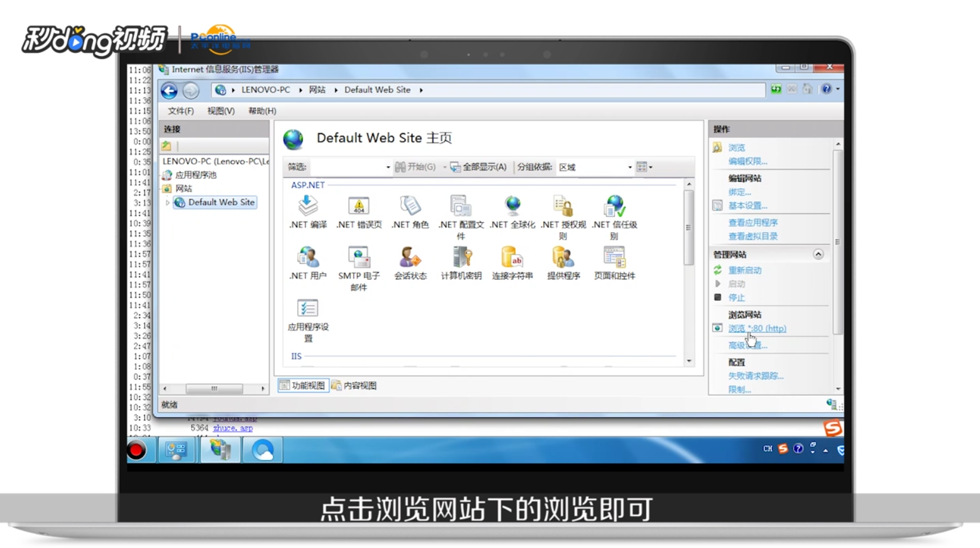Click the 停止 action link
Image resolution: width=980 pixels, height=548 pixels.
point(736,298)
